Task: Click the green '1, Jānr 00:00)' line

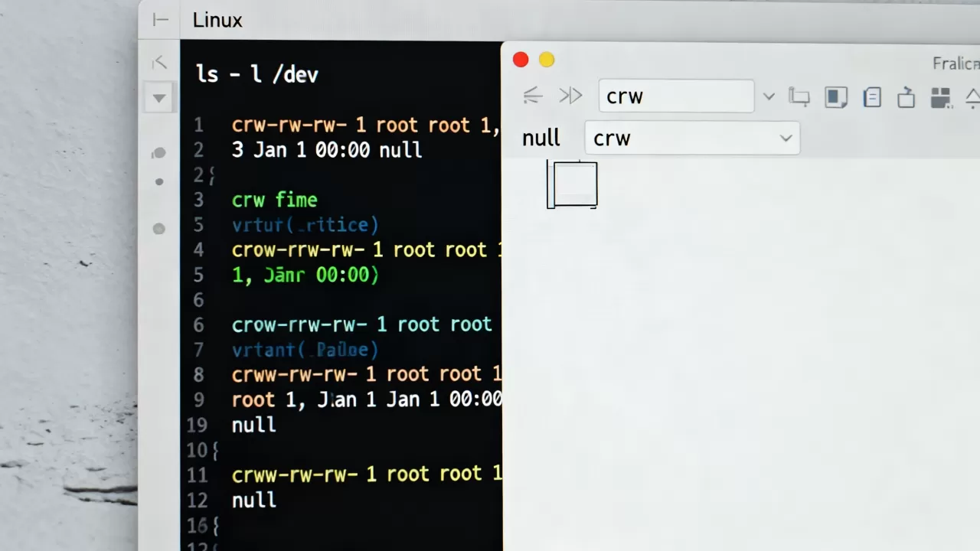Action: 305,275
